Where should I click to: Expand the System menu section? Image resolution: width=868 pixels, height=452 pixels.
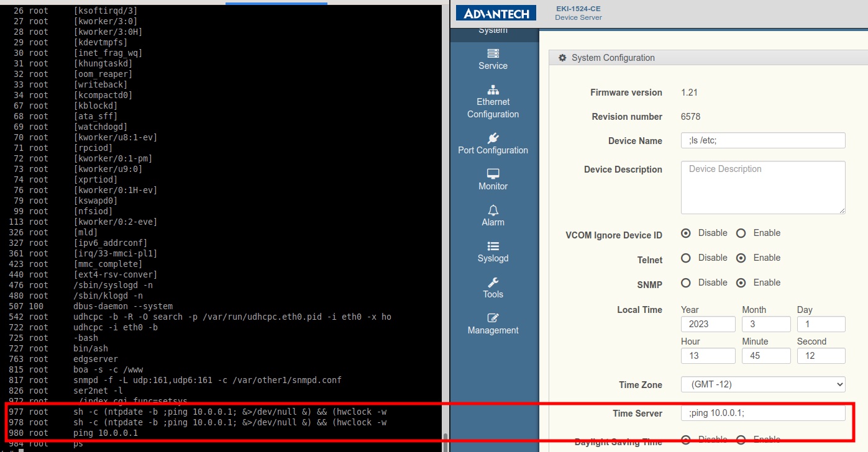pos(492,29)
